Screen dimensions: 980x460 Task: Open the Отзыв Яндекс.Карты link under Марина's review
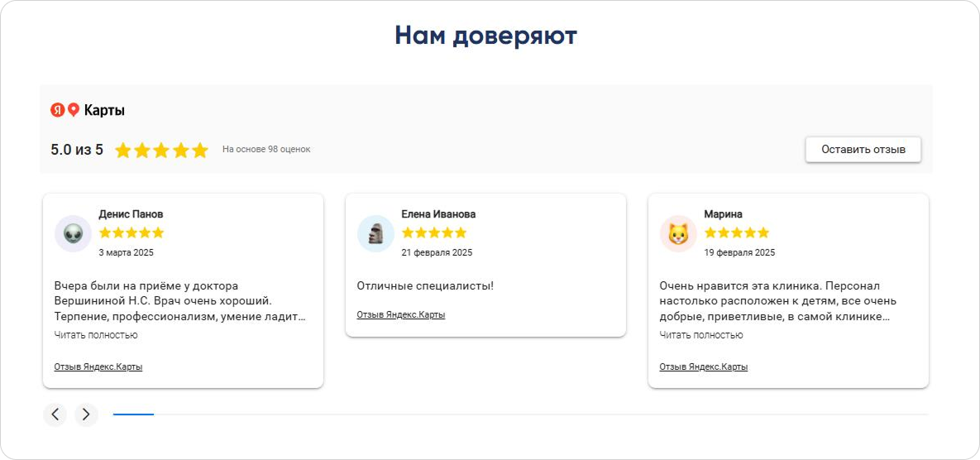(704, 367)
